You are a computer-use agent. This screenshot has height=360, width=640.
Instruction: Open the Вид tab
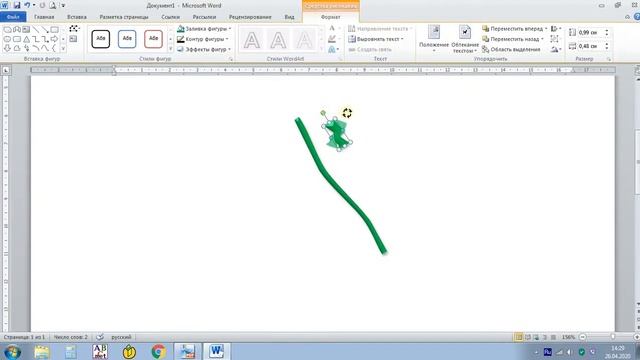coord(289,17)
